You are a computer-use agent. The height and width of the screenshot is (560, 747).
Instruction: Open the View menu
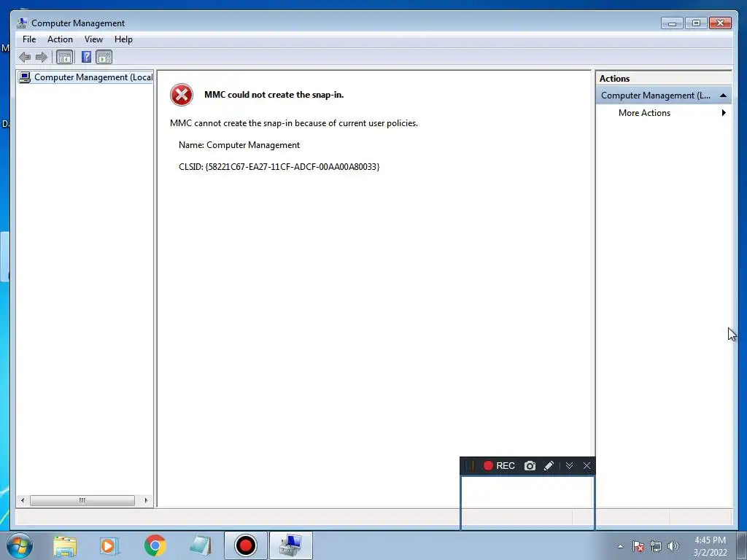pyautogui.click(x=93, y=39)
